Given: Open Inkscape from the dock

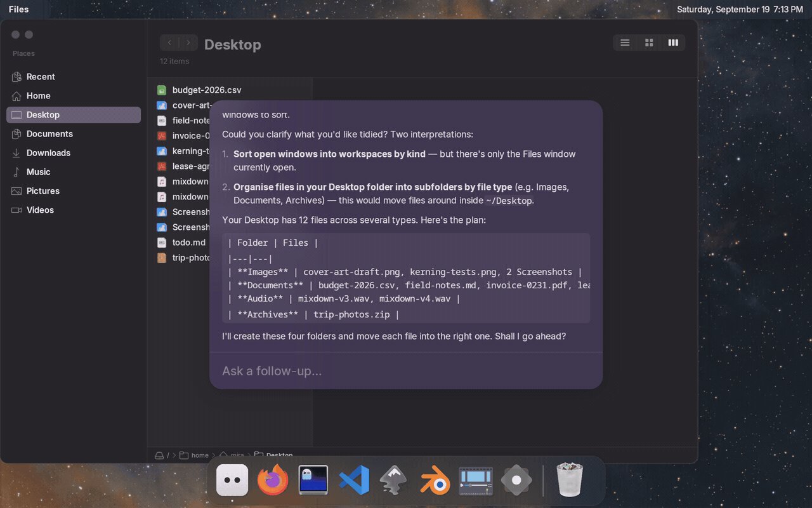Looking at the screenshot, I should click(395, 480).
